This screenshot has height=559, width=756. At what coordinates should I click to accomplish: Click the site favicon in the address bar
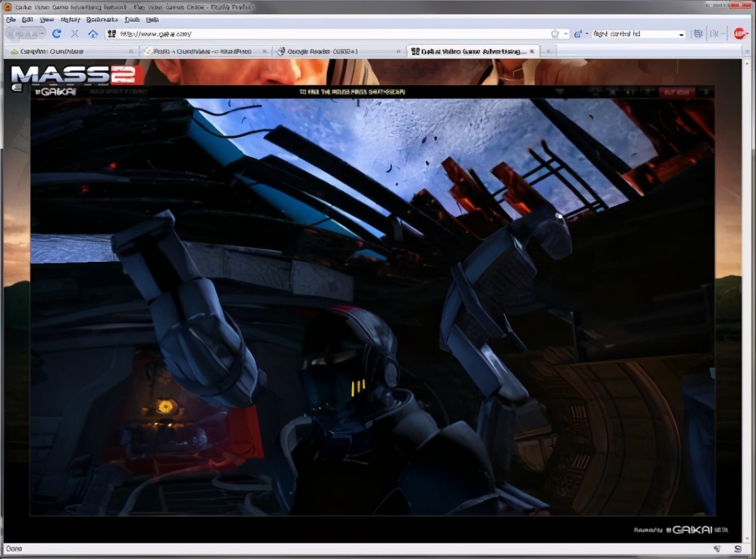click(x=112, y=33)
